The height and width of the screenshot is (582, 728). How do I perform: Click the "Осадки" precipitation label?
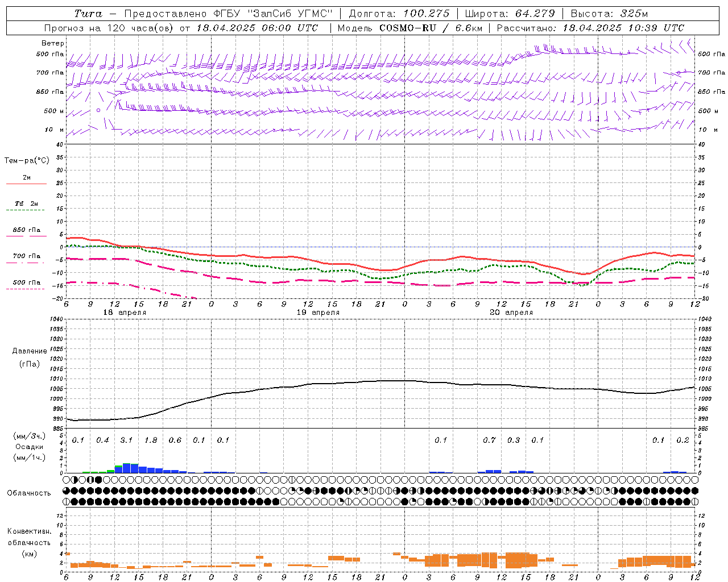[29, 447]
